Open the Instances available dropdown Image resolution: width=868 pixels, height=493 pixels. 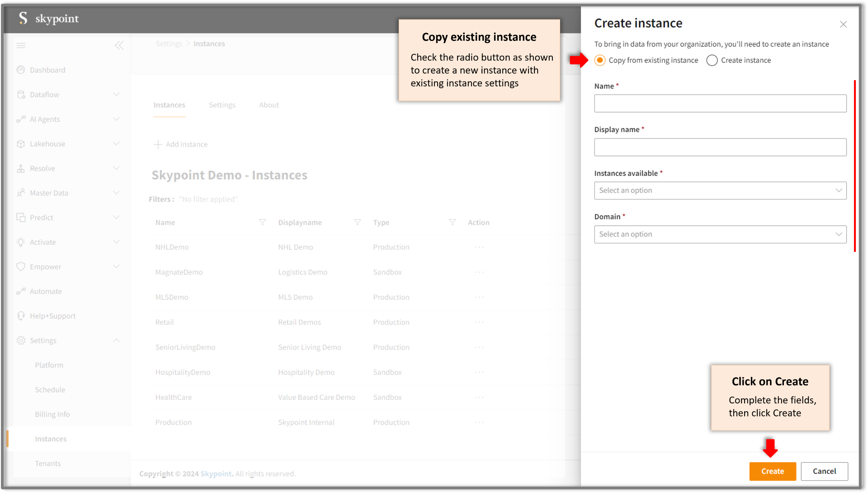(x=720, y=190)
